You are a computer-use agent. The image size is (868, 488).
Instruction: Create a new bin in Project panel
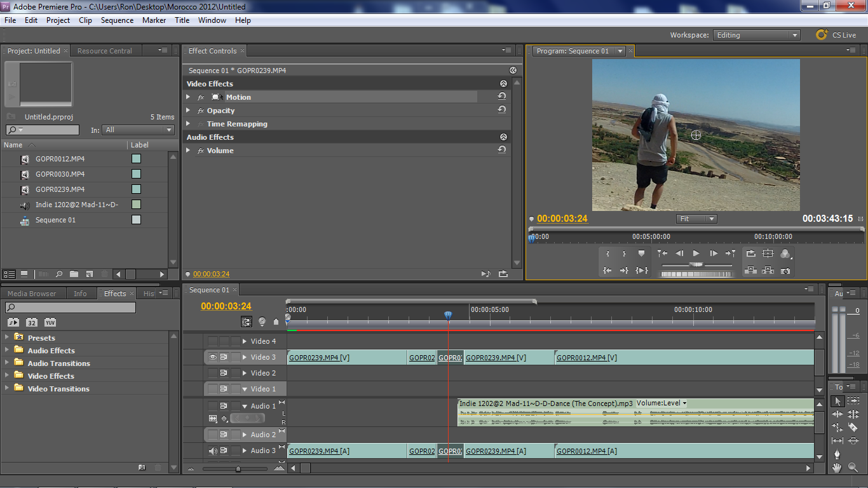point(74,274)
